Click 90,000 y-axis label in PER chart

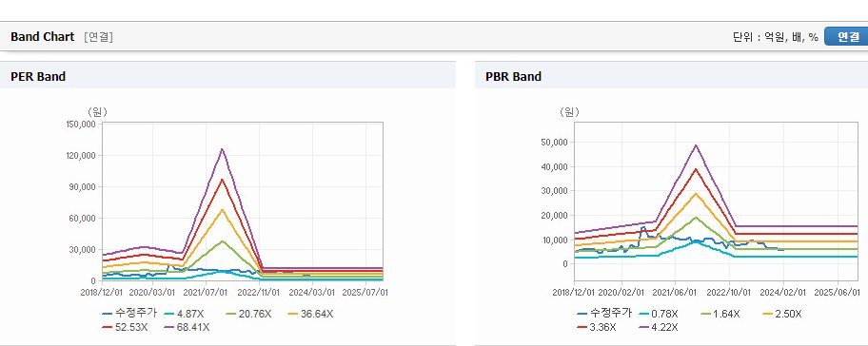point(84,187)
